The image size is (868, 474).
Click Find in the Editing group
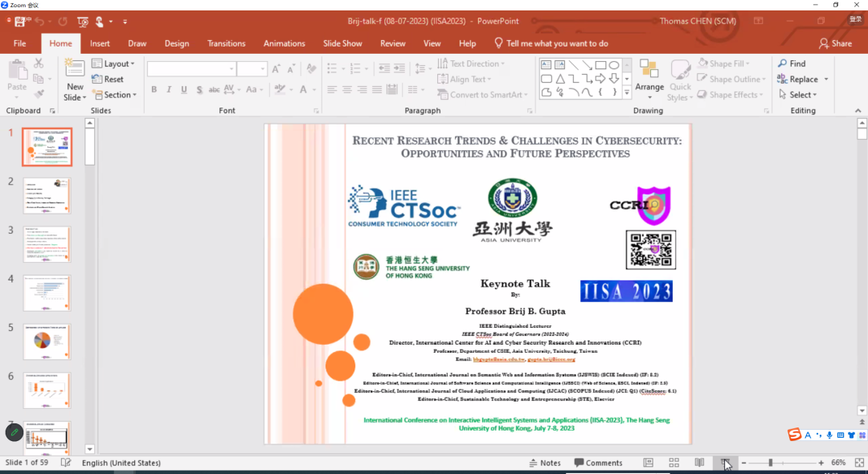[792, 63]
